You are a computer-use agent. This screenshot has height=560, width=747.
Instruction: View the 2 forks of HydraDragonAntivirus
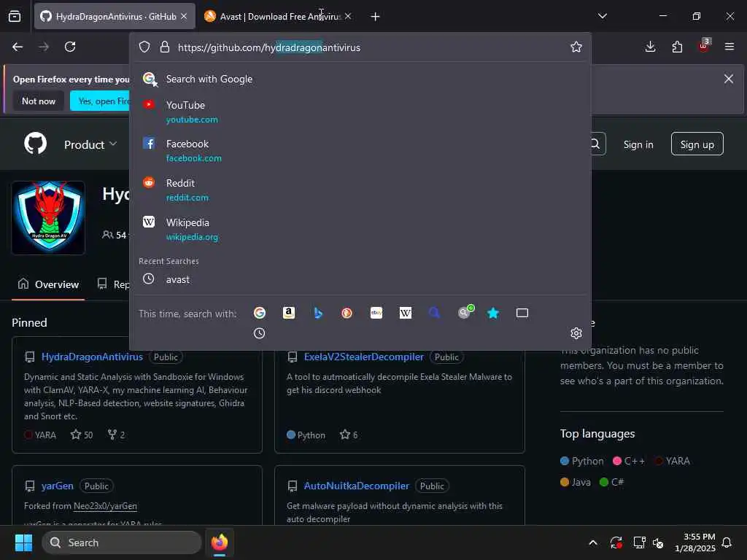[116, 435]
